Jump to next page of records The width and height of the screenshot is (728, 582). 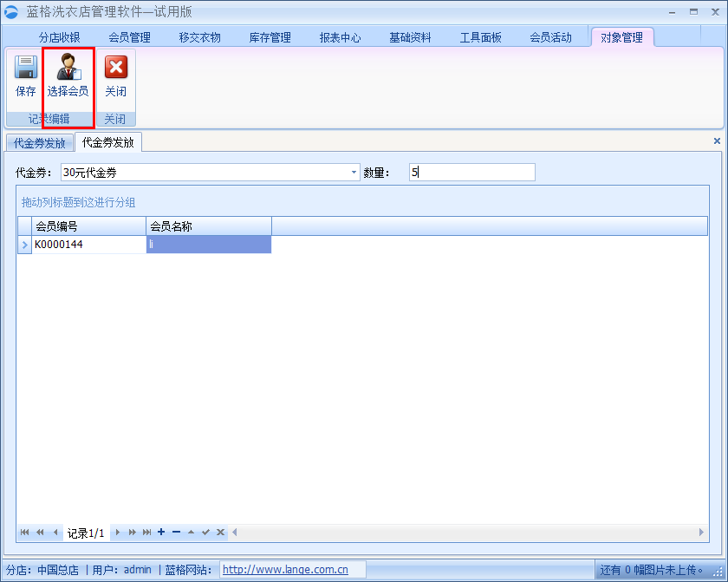pyautogui.click(x=133, y=533)
